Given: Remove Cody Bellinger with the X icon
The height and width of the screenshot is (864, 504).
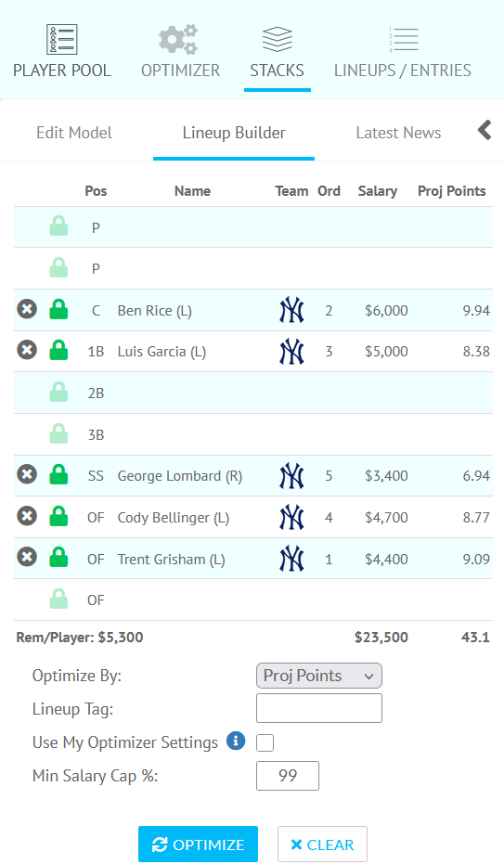Looking at the screenshot, I should (27, 516).
